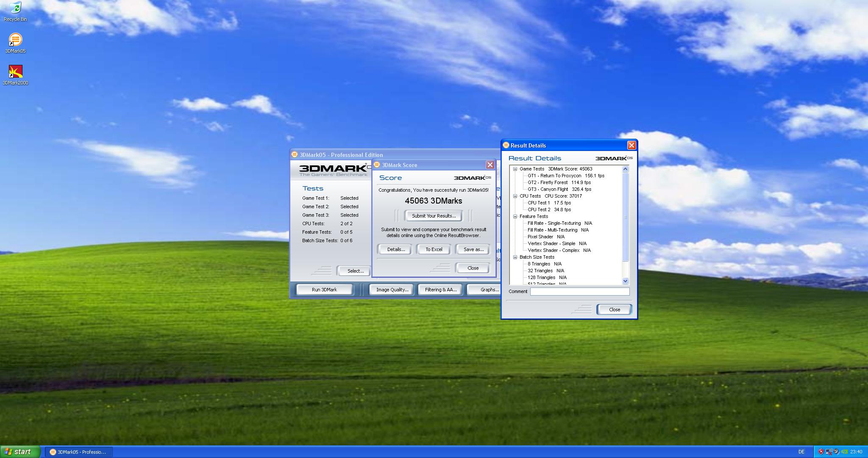This screenshot has width=868, height=458.
Task: Collapse the Feature Tests tree node
Action: point(515,216)
